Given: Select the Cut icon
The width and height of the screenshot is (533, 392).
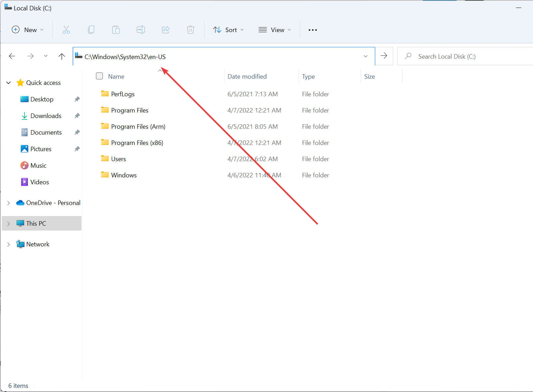Looking at the screenshot, I should tap(66, 30).
